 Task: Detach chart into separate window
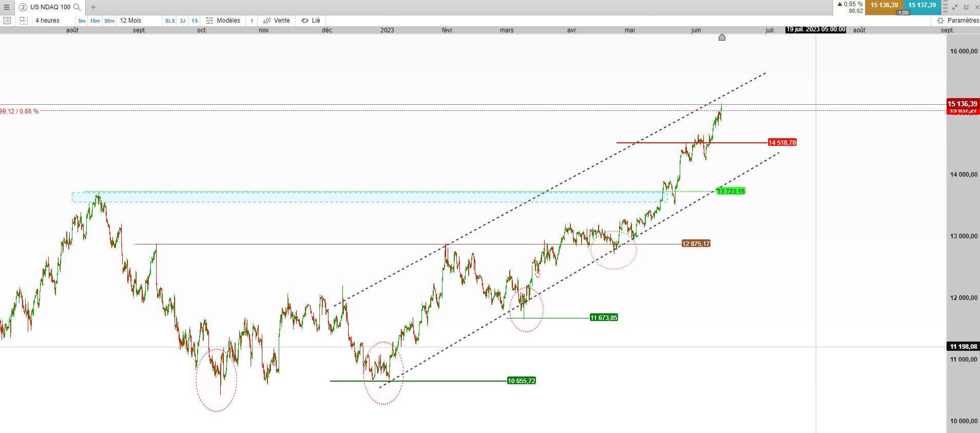click(966, 7)
